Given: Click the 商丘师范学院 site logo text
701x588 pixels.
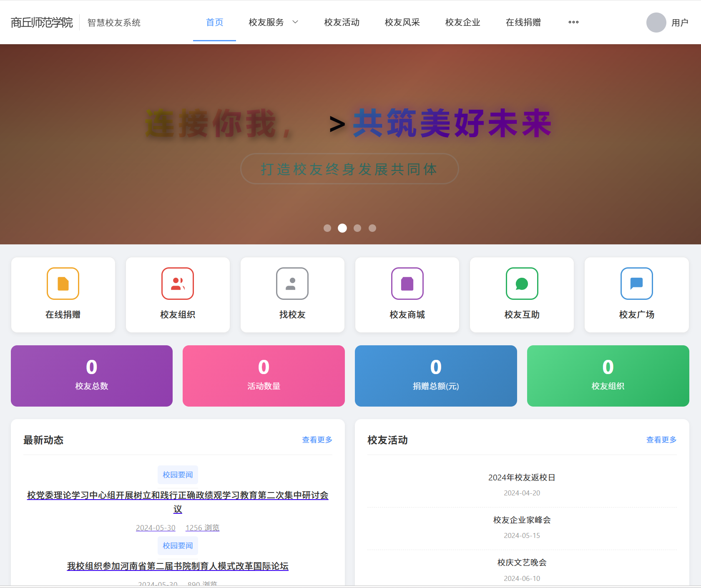Looking at the screenshot, I should point(42,23).
